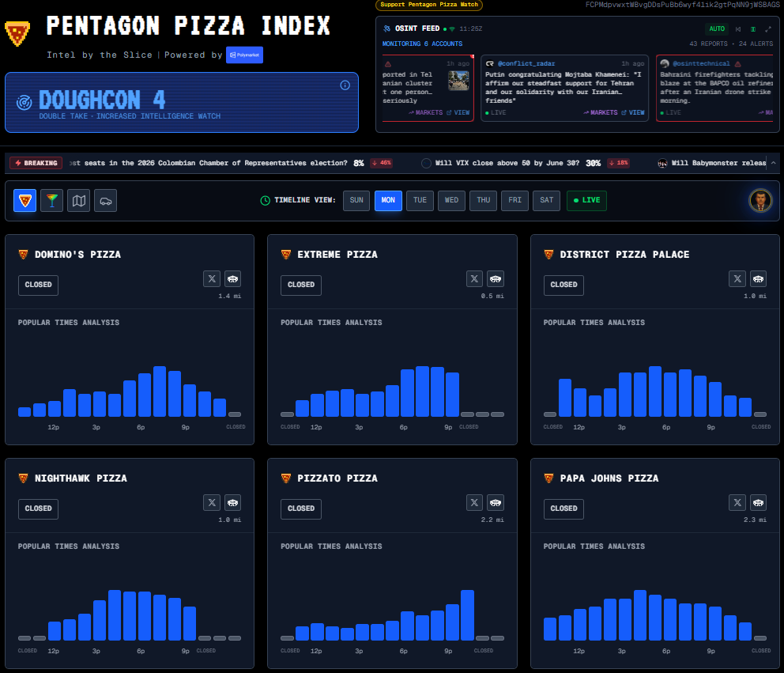This screenshot has width=784, height=673.
Task: Open the user avatar in timeline bar
Action: tap(760, 201)
